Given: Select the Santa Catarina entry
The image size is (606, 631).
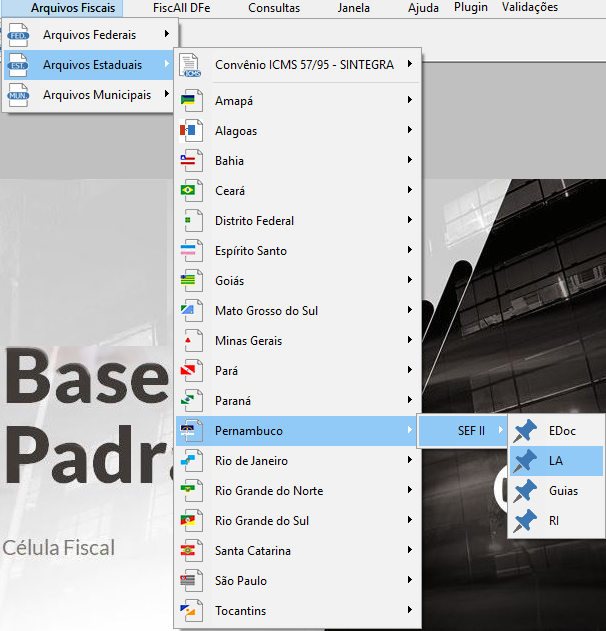Looking at the screenshot, I should [297, 551].
